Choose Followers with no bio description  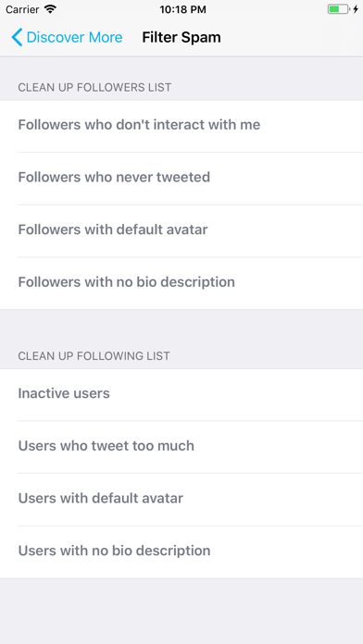pos(181,283)
